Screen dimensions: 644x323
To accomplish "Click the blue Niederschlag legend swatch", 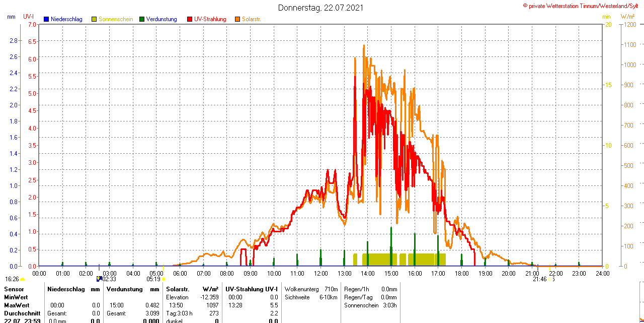I will [46, 19].
